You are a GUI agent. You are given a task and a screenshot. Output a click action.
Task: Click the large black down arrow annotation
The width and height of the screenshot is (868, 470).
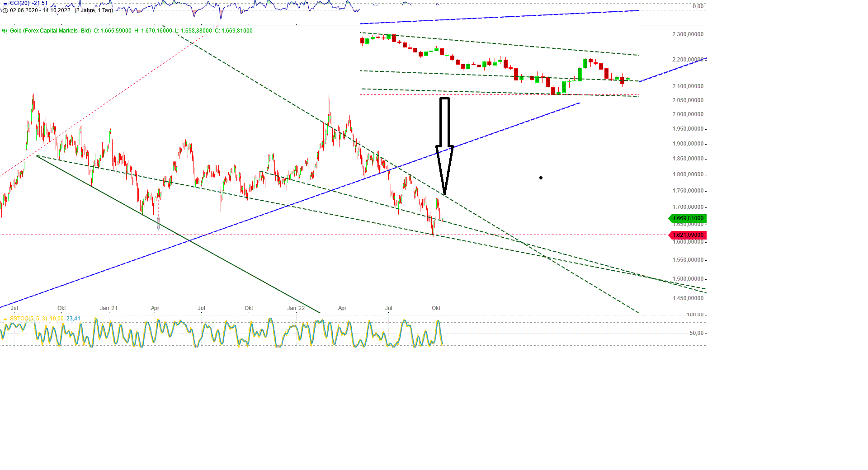[445, 145]
